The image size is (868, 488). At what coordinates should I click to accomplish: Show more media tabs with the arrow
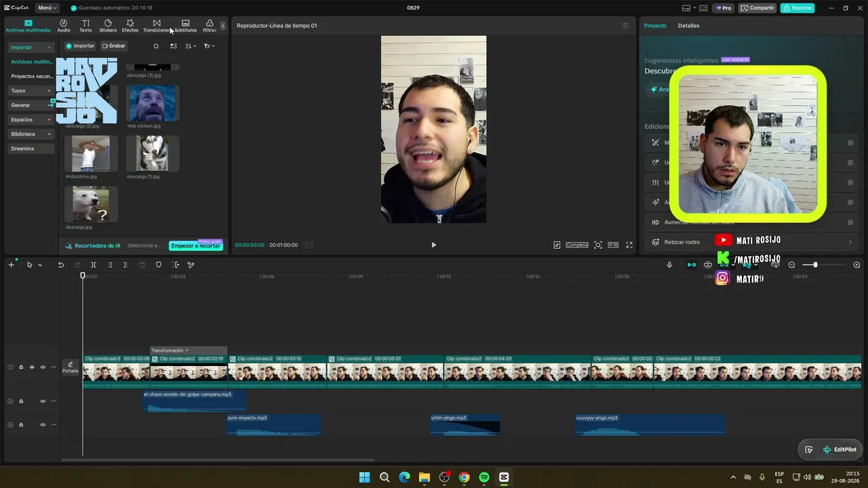tap(222, 26)
